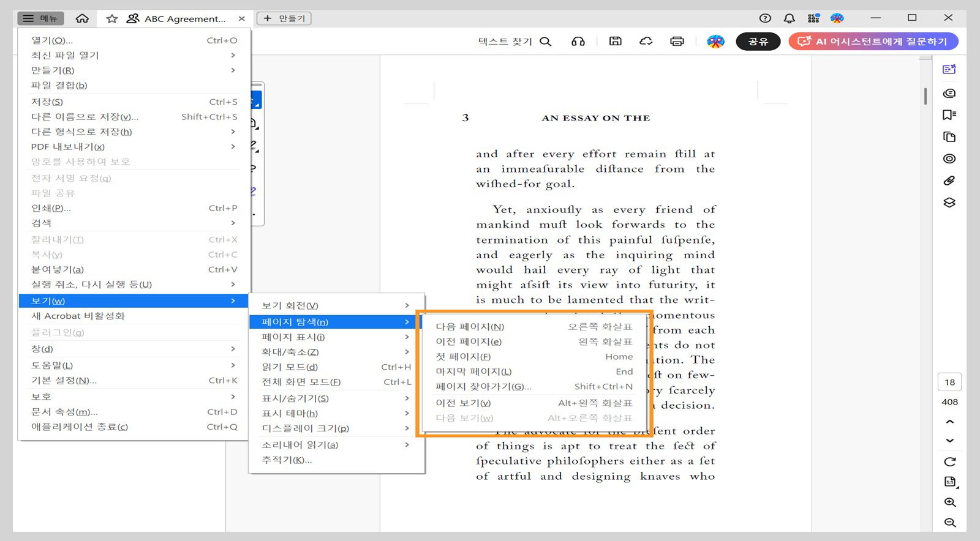Click AI 어시스턴트에게 질문하기 button
This screenshot has width=980, height=541.
click(x=873, y=42)
